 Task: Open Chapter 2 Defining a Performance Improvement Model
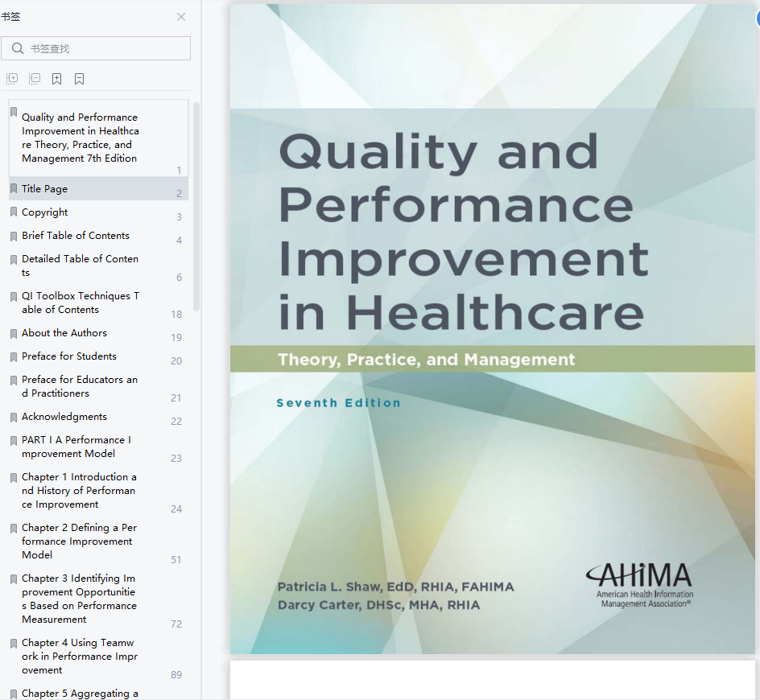pos(98,541)
